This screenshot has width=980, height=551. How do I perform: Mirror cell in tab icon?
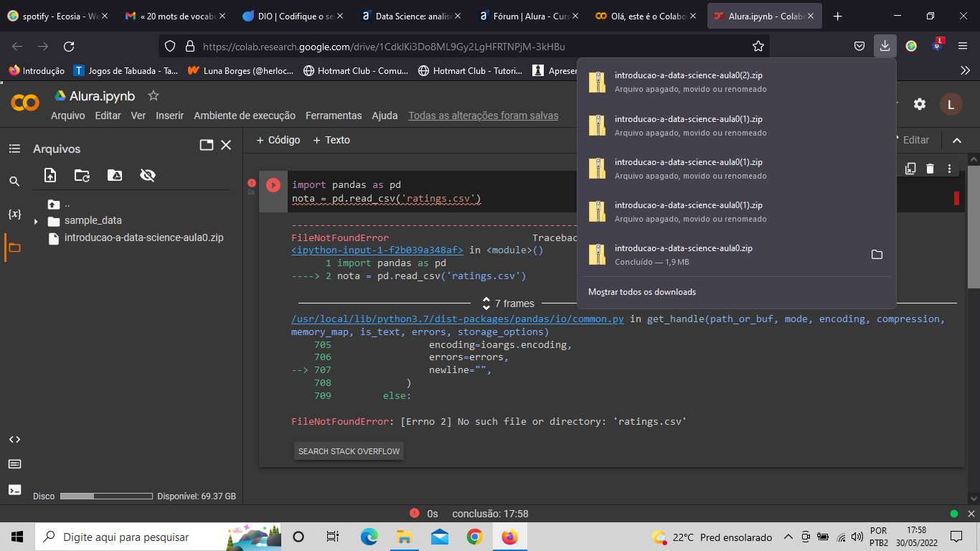pos(910,169)
